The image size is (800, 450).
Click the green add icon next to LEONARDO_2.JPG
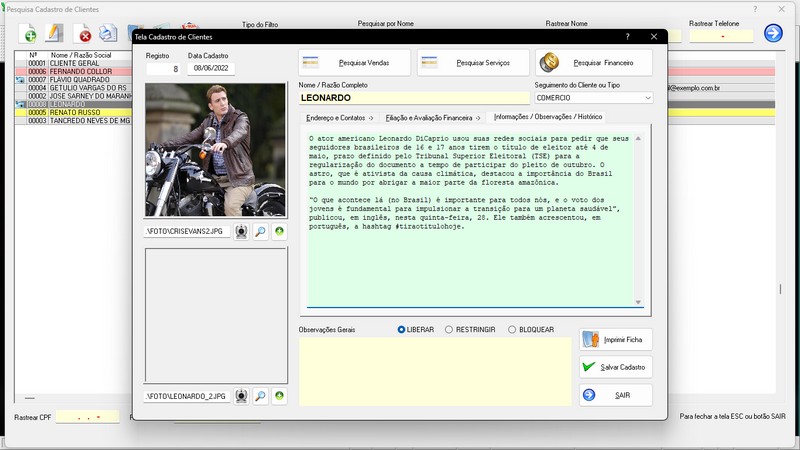[x=279, y=396]
